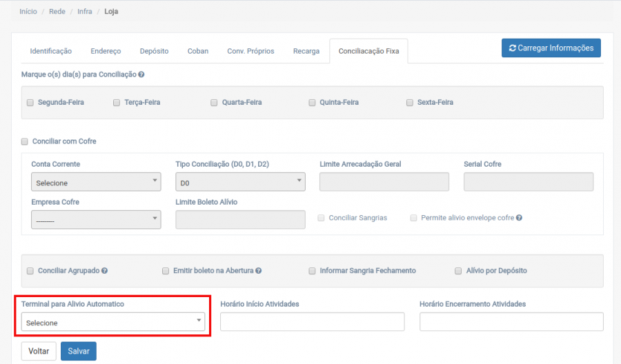Enable Alívio por Depósito checkbox
Screen dimensions: 621x364
coord(458,271)
